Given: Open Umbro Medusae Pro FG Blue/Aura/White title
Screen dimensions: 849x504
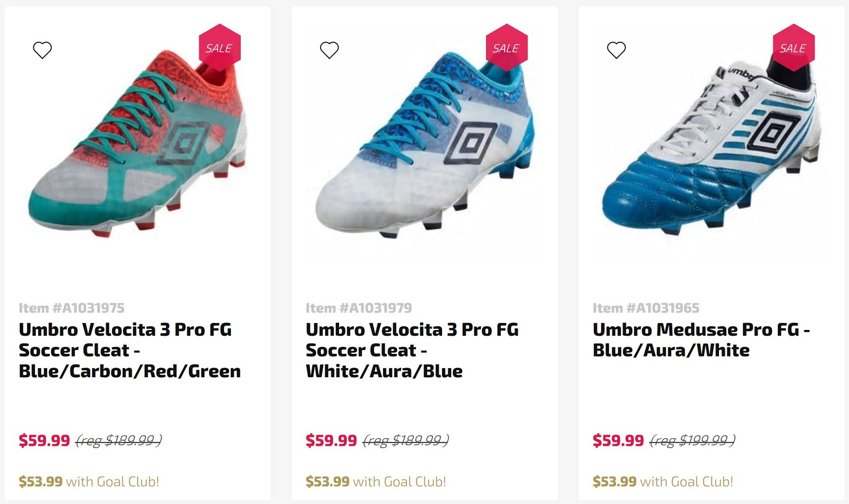Looking at the screenshot, I should (700, 340).
